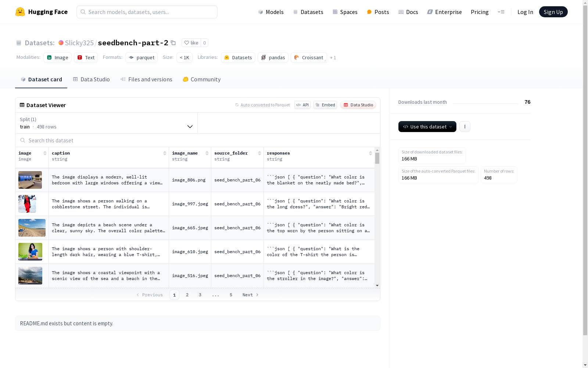Open the Datasets navigation item

[308, 12]
